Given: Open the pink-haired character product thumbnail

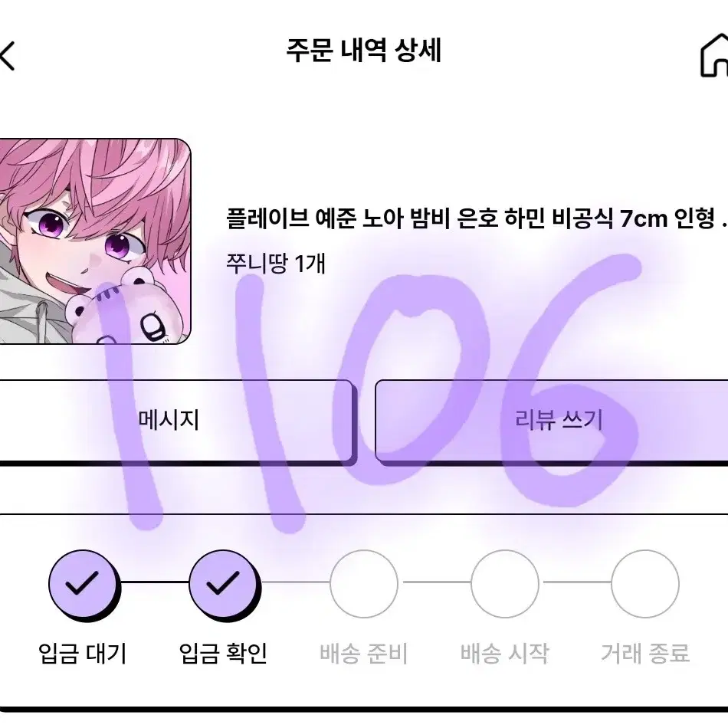Looking at the screenshot, I should point(95,241).
